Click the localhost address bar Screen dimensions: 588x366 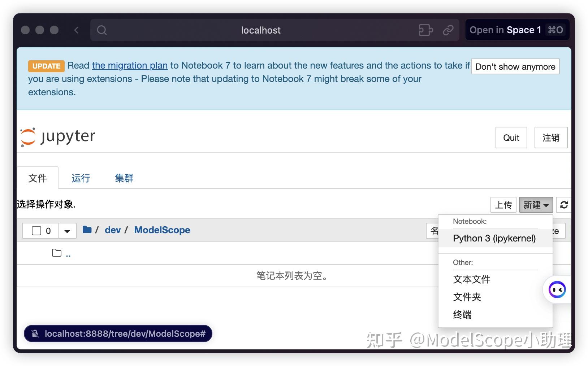pos(261,30)
